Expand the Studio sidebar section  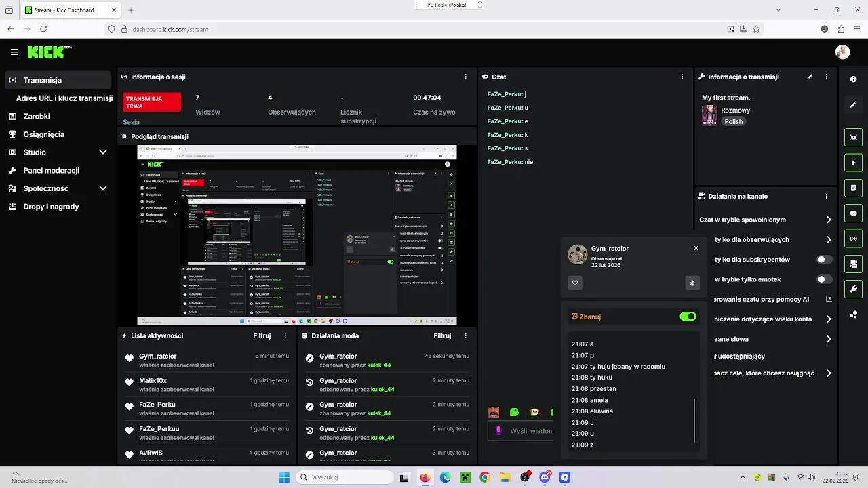[103, 152]
